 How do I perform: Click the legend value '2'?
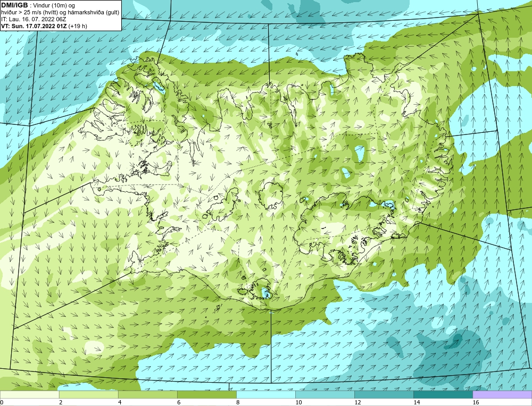(61, 402)
